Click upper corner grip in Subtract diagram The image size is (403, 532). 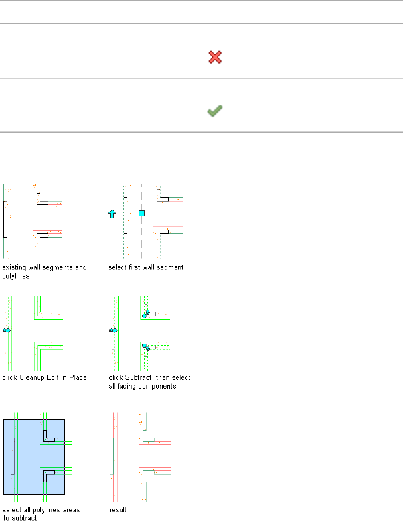coord(145,314)
